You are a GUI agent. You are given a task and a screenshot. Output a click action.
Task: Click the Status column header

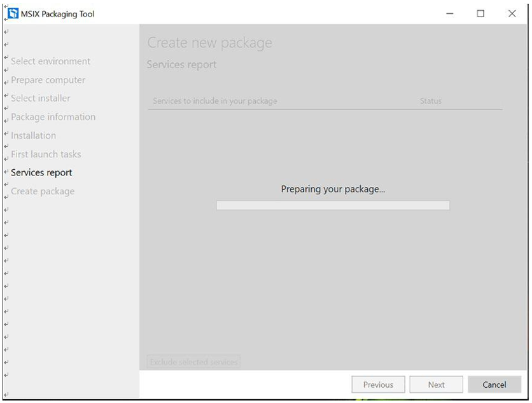[x=431, y=101]
